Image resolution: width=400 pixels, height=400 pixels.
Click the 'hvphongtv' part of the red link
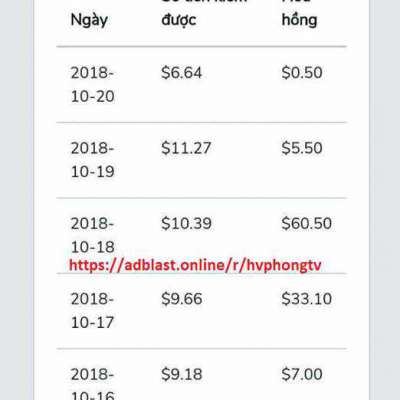click(283, 266)
